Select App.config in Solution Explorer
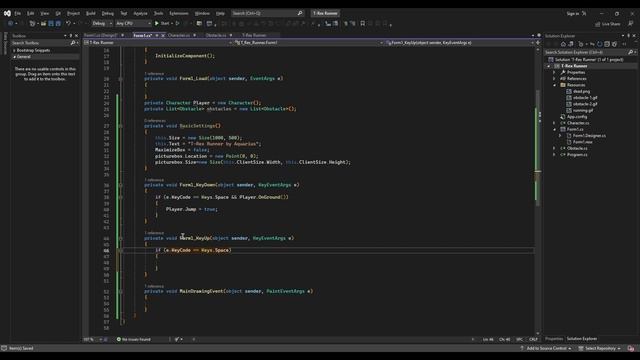Screen dimensions: 640x360 [577, 117]
